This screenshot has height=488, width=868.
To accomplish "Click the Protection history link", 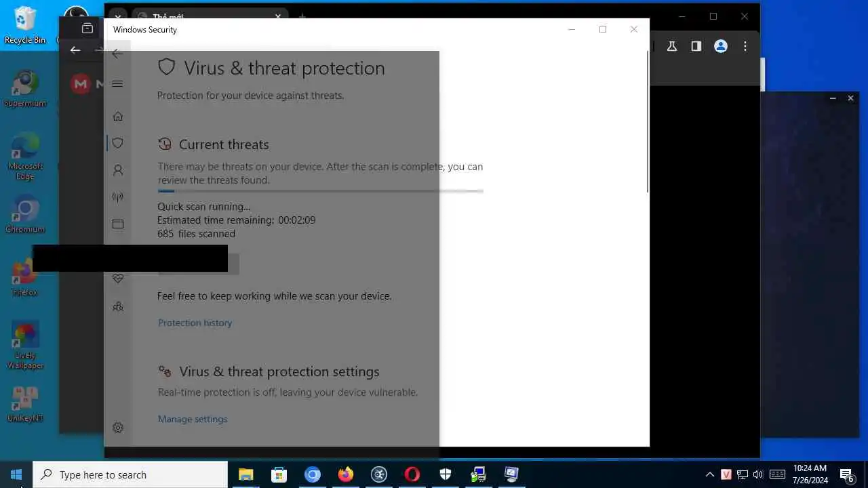I will (x=195, y=323).
